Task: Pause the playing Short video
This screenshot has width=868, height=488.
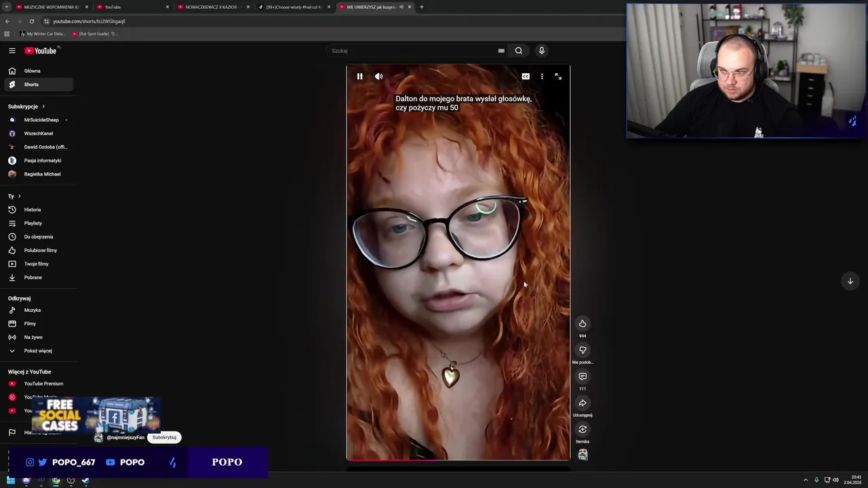Action: point(359,77)
